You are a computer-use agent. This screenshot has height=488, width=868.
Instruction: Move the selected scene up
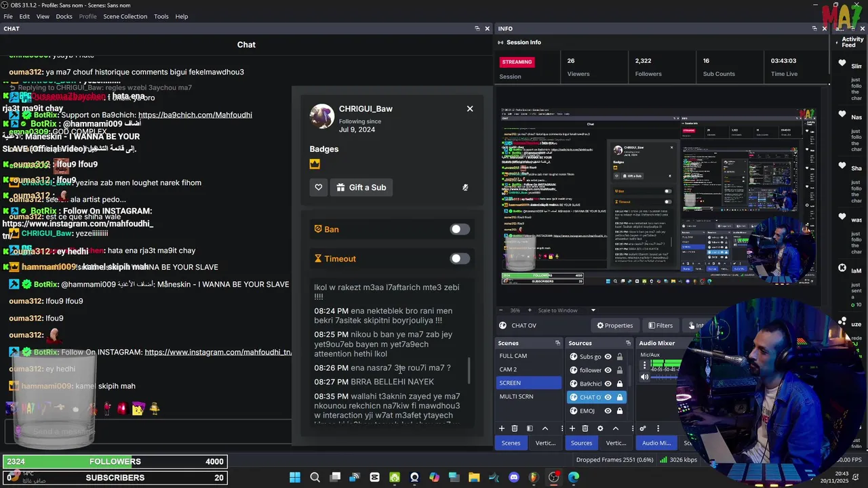(545, 428)
